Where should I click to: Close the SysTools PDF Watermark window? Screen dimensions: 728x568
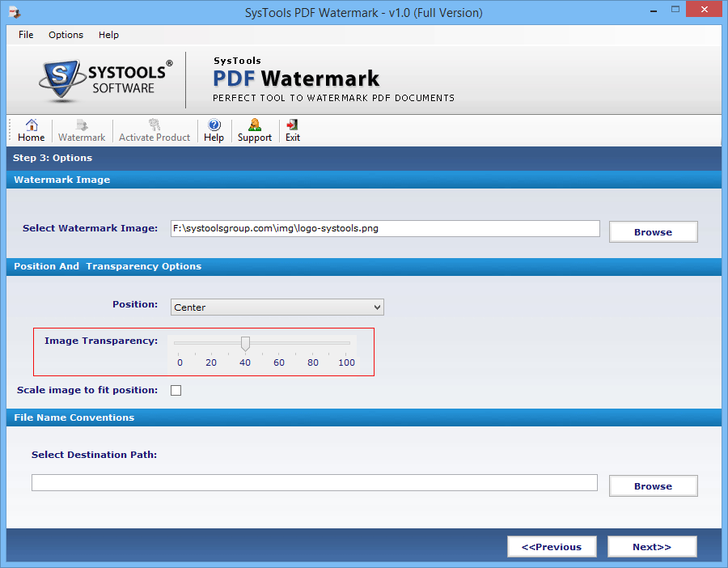point(704,9)
